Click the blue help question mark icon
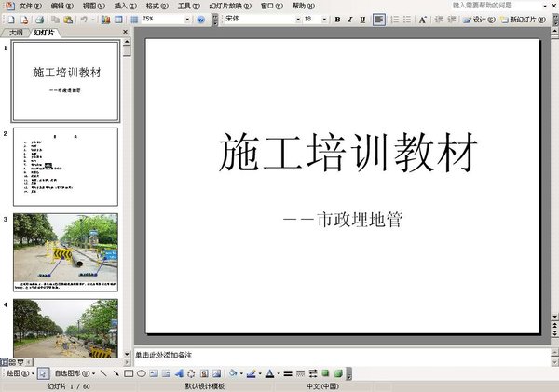The width and height of the screenshot is (559, 392). [200, 19]
